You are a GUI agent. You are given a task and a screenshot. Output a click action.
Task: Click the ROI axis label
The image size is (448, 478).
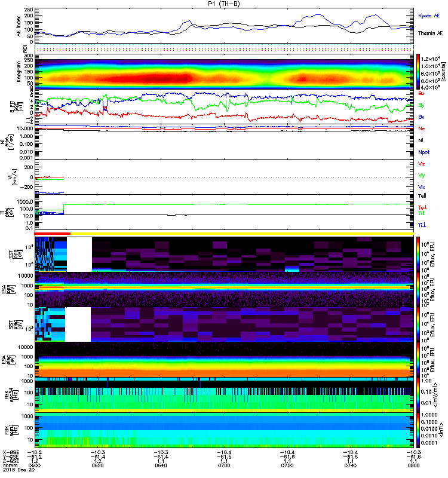[26, 48]
